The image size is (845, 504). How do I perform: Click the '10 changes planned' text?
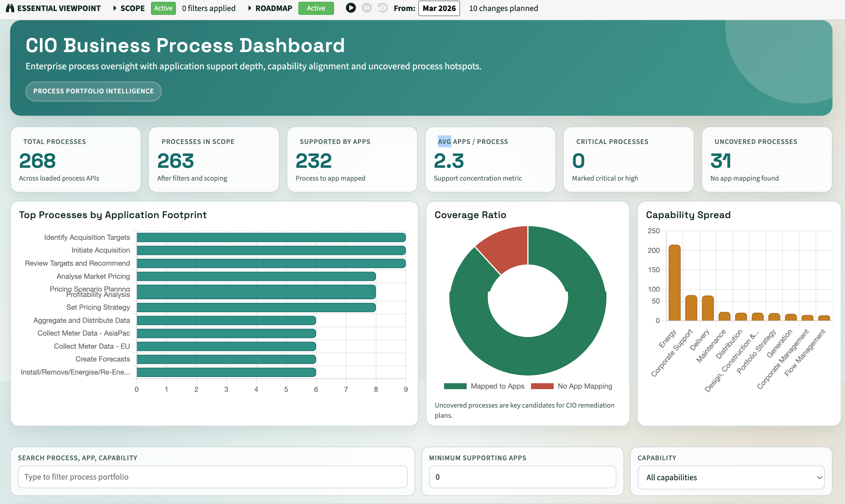503,8
